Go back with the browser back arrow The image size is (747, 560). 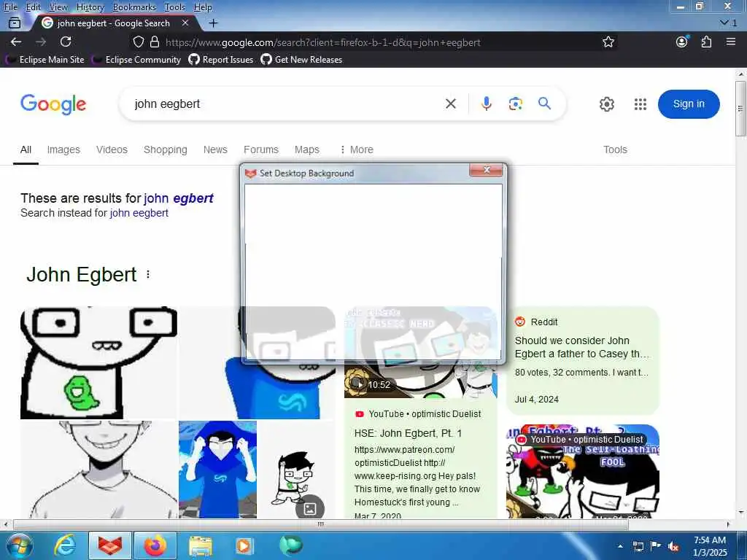tap(16, 42)
